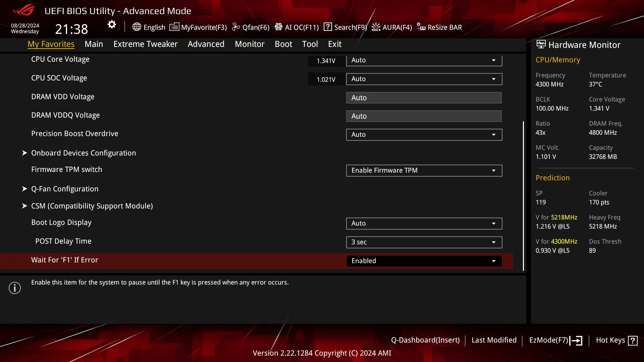Click the DRAM VDD Voltage input field
The width and height of the screenshot is (644, 362).
424,98
